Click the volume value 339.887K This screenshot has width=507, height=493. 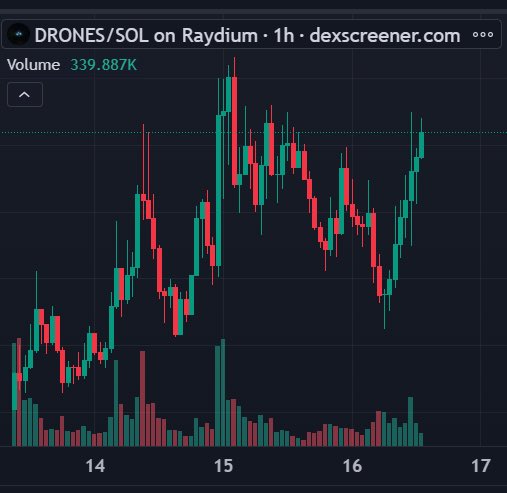coord(104,65)
